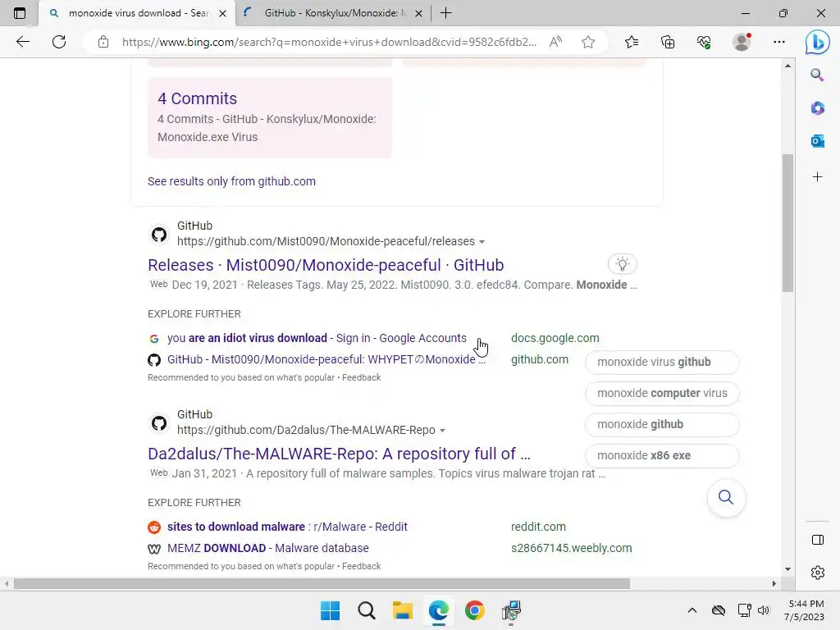View site information lock icon
840x630 pixels.
103,43
